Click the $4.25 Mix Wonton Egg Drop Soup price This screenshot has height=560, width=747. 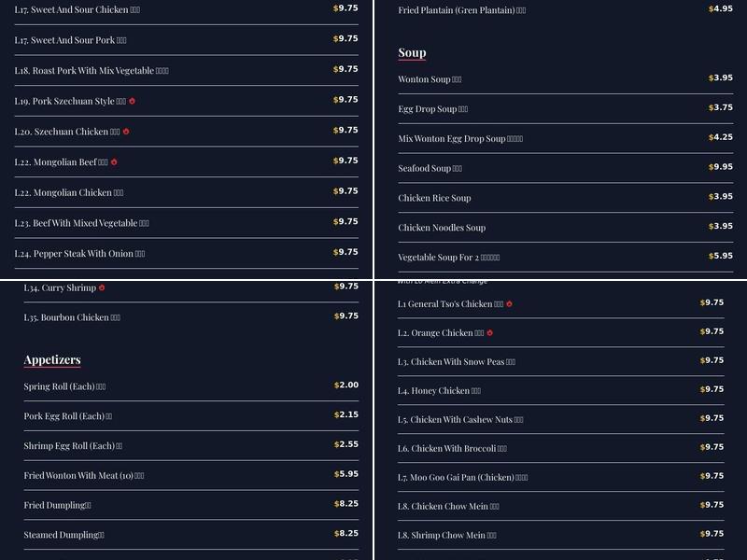[x=721, y=137]
